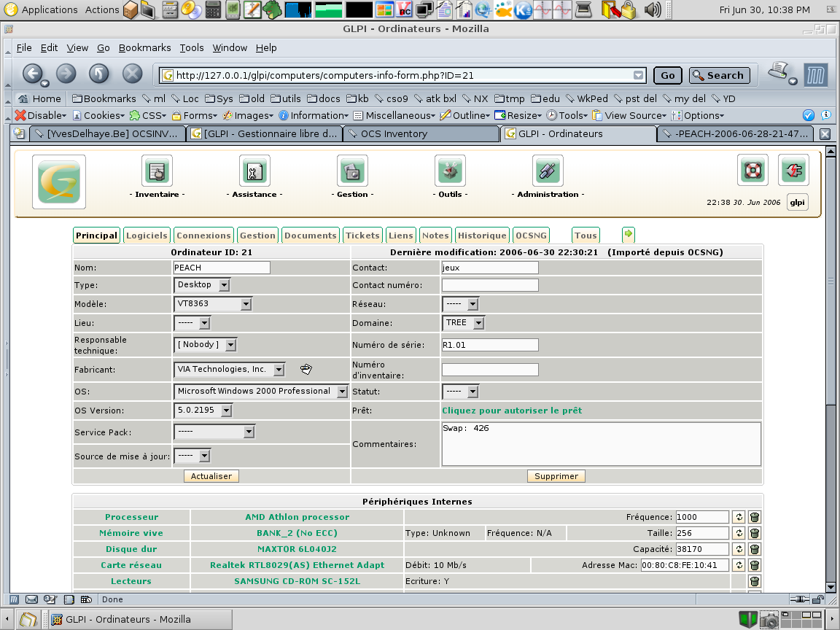The width and height of the screenshot is (840, 630).
Task: Open the Lieu dropdown
Action: click(x=192, y=323)
